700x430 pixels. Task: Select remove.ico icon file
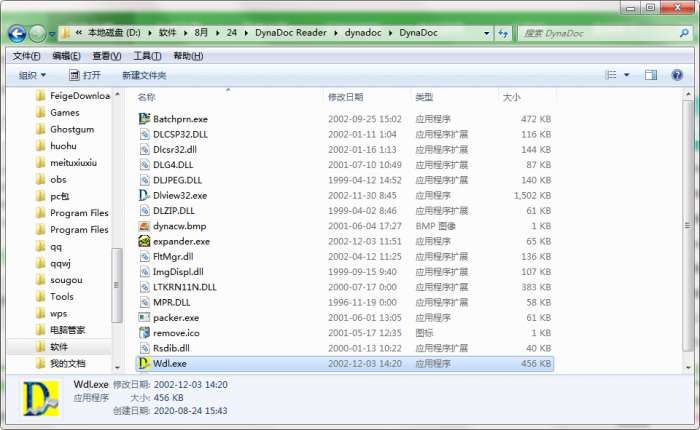pos(144,333)
